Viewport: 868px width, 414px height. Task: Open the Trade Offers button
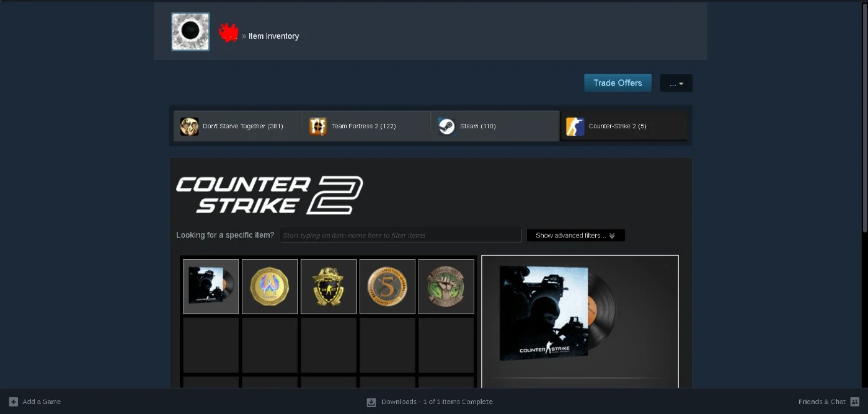point(618,82)
